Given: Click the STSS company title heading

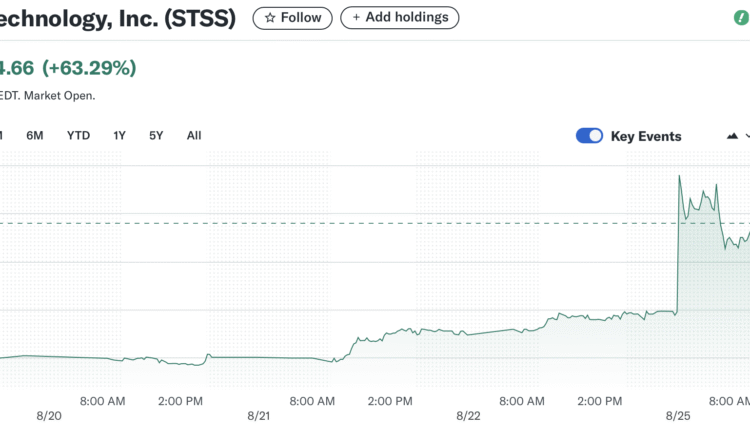Looking at the screenshot, I should pos(118,19).
